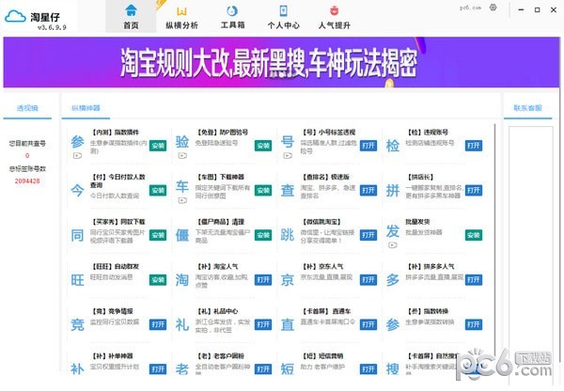Install the 批量发货 tool

coord(474,235)
